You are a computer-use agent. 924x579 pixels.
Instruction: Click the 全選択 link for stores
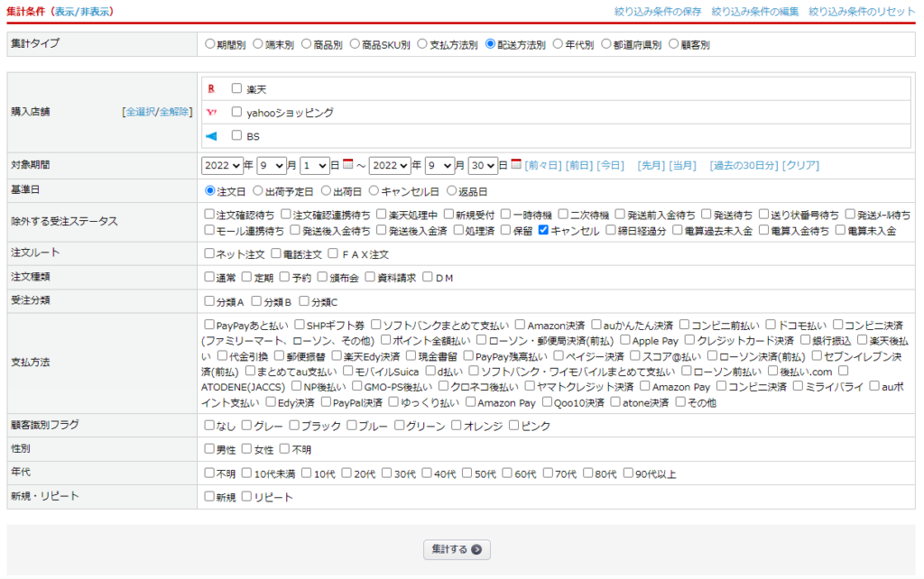coord(139,112)
